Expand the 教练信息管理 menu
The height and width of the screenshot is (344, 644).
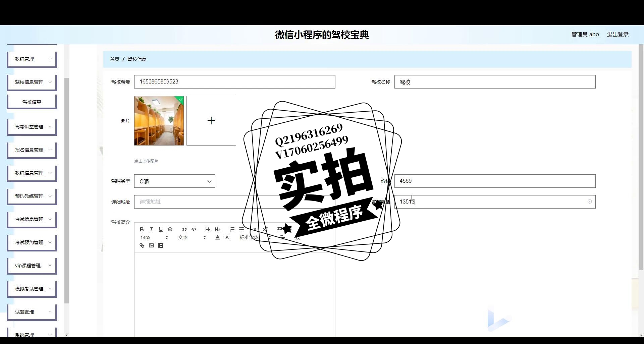point(32,173)
